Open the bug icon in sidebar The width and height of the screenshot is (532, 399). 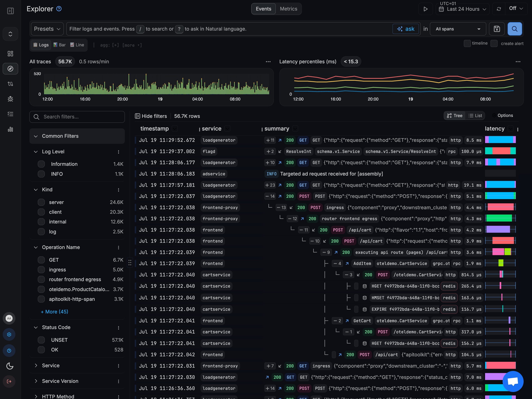(10, 99)
